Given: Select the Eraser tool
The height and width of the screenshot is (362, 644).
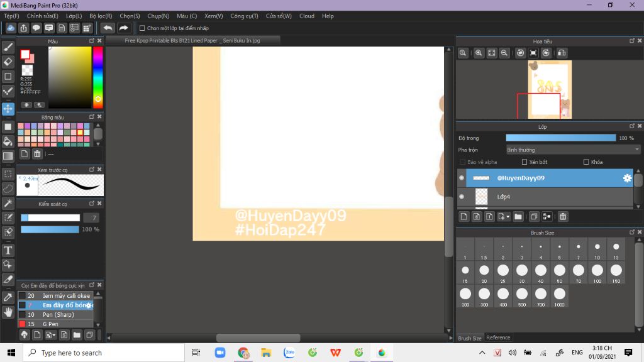Looking at the screenshot, I should [x=8, y=62].
